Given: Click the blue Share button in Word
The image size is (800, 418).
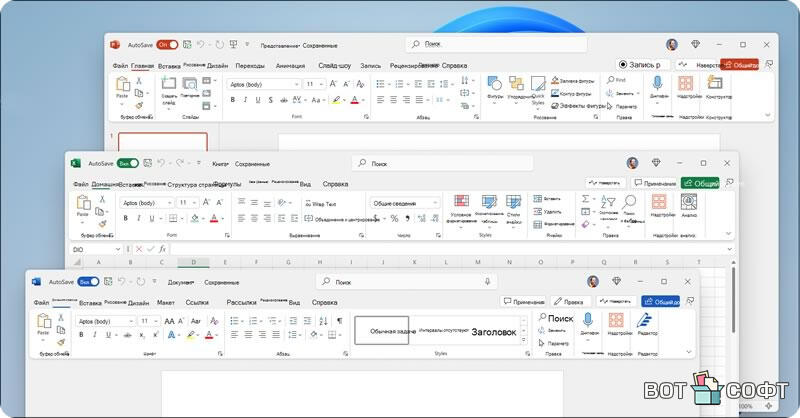Looking at the screenshot, I should tap(660, 302).
